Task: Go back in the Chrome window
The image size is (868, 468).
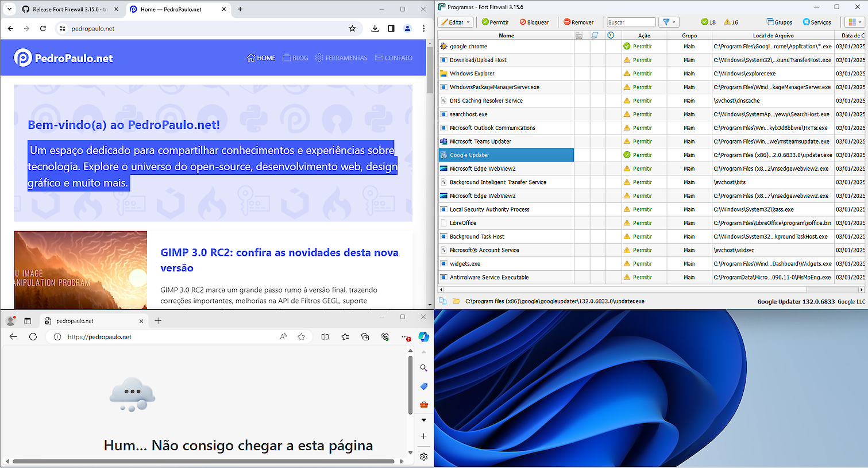Action: click(10, 28)
